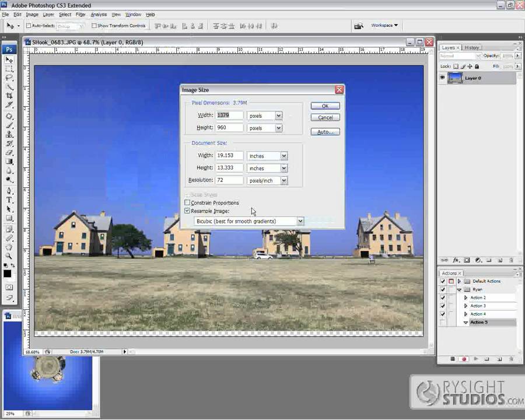Select the Rectangle shape tool
This screenshot has height=420, width=525.
click(9, 218)
